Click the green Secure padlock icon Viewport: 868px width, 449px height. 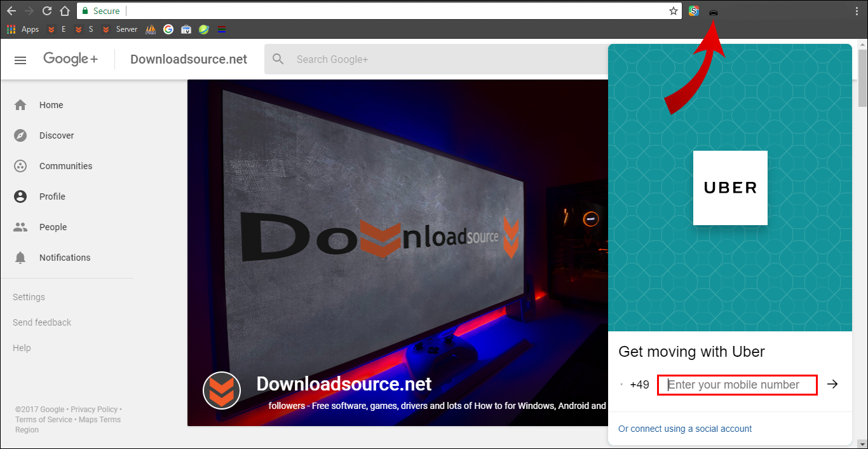click(86, 11)
